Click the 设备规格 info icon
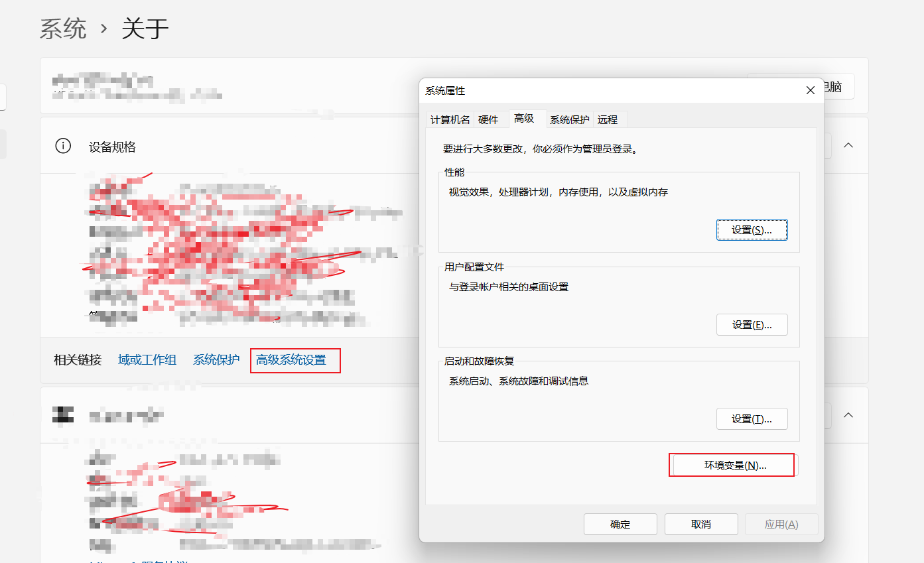This screenshot has width=924, height=563. 63,146
